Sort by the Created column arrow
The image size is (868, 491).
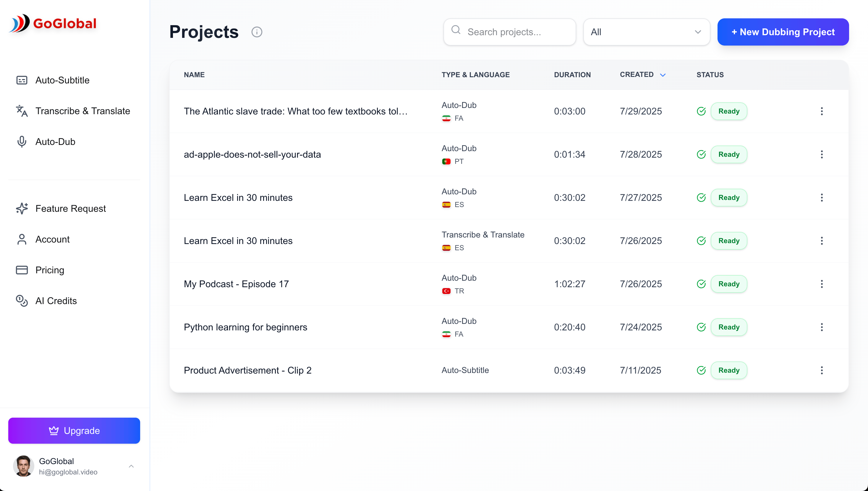coord(663,75)
